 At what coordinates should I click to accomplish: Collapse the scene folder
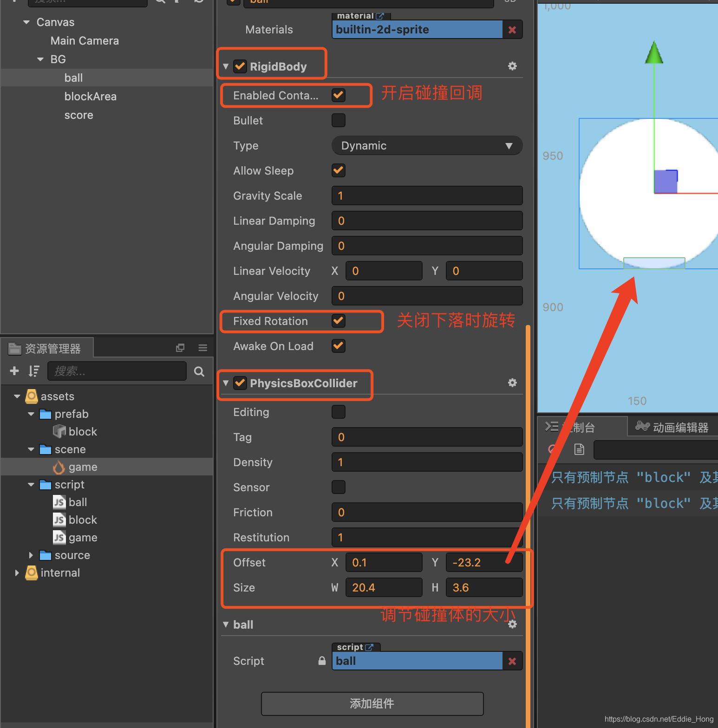31,449
